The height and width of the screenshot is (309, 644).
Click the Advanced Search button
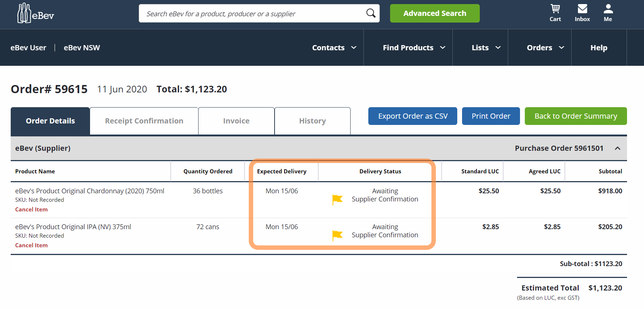(x=434, y=13)
